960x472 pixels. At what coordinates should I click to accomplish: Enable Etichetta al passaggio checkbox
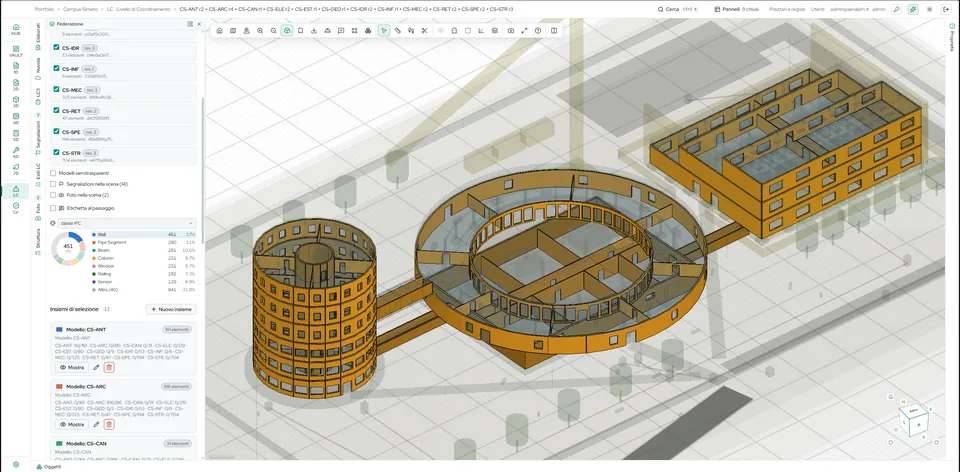click(53, 208)
